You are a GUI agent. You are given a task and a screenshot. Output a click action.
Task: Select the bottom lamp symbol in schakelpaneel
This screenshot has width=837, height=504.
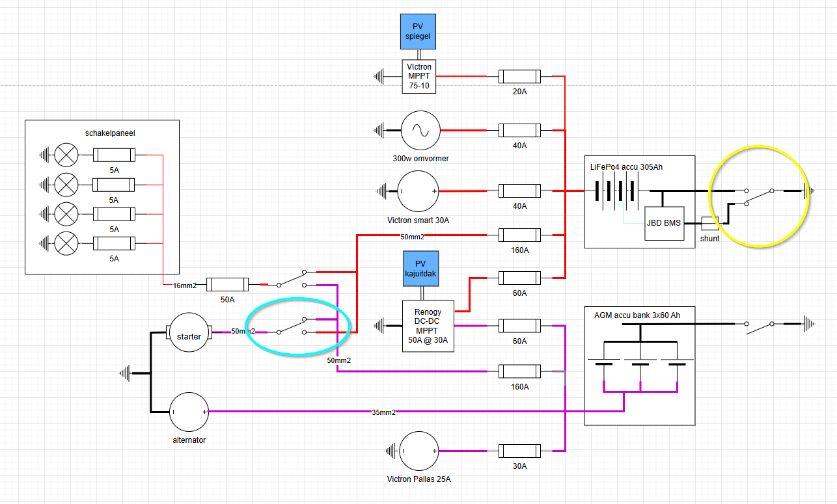tap(66, 244)
